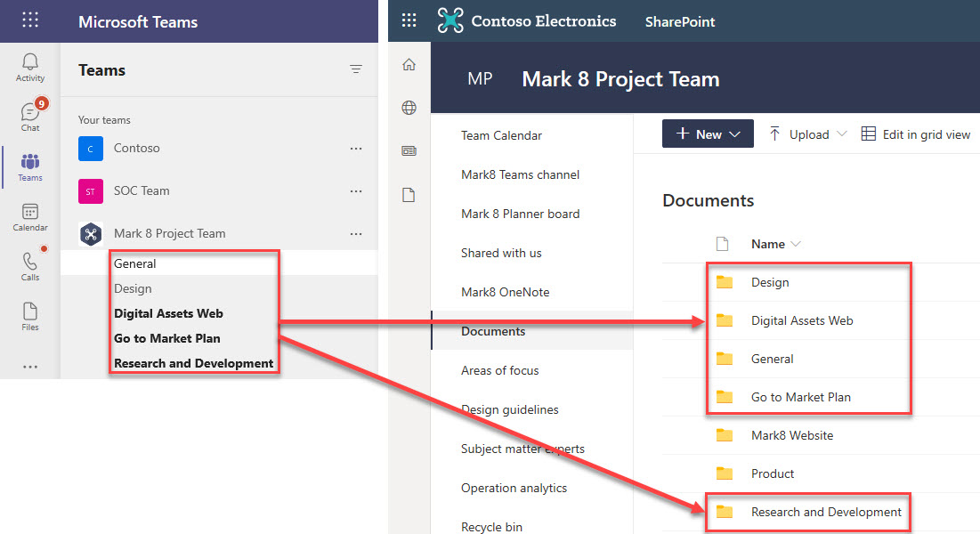
Task: Open the Teams app launcher grid
Action: tap(30, 20)
